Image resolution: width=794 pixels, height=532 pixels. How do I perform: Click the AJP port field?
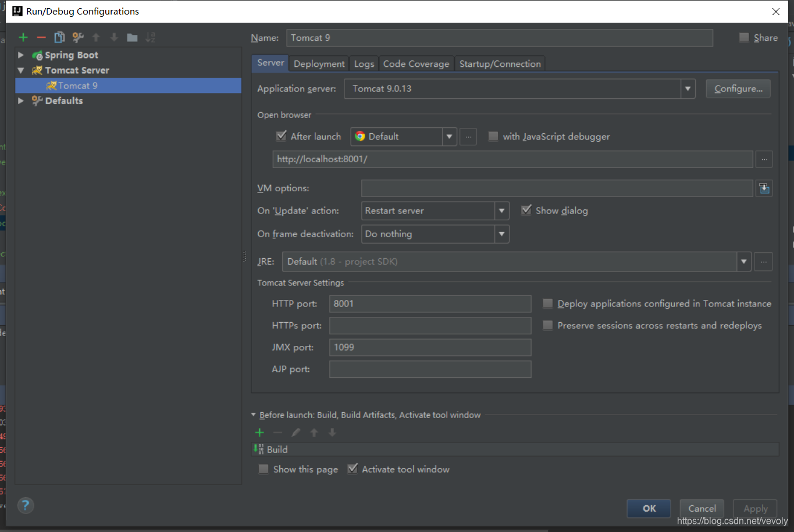pos(430,369)
